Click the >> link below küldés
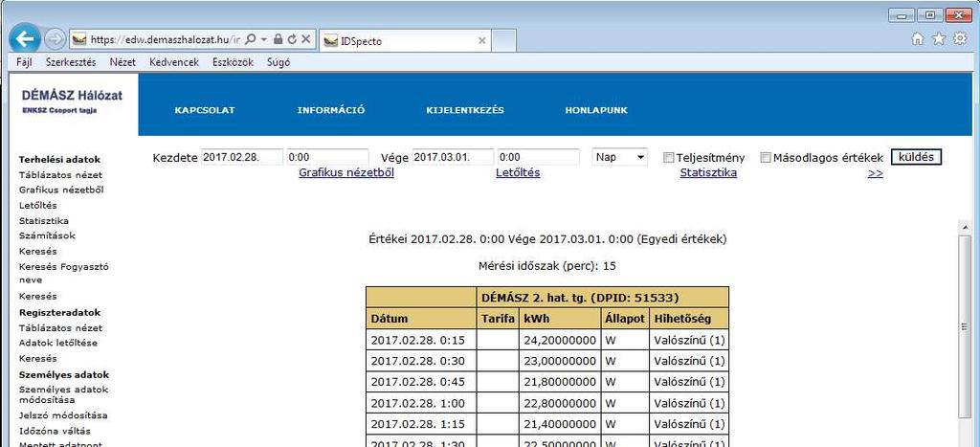Screen dimensions: 980x447 click(x=876, y=172)
